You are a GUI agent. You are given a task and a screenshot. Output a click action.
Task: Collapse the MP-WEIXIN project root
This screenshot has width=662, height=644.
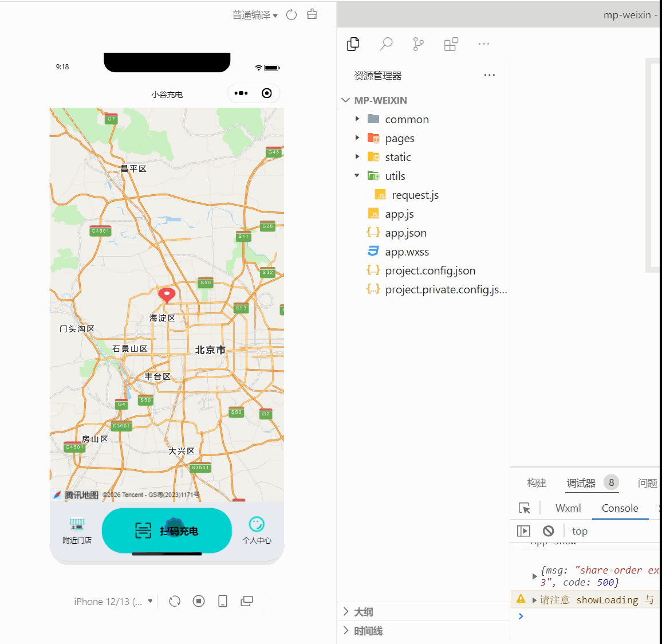pyautogui.click(x=346, y=100)
